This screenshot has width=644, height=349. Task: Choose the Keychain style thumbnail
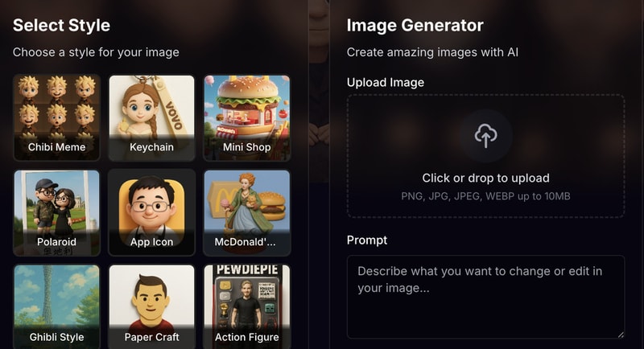click(x=151, y=117)
